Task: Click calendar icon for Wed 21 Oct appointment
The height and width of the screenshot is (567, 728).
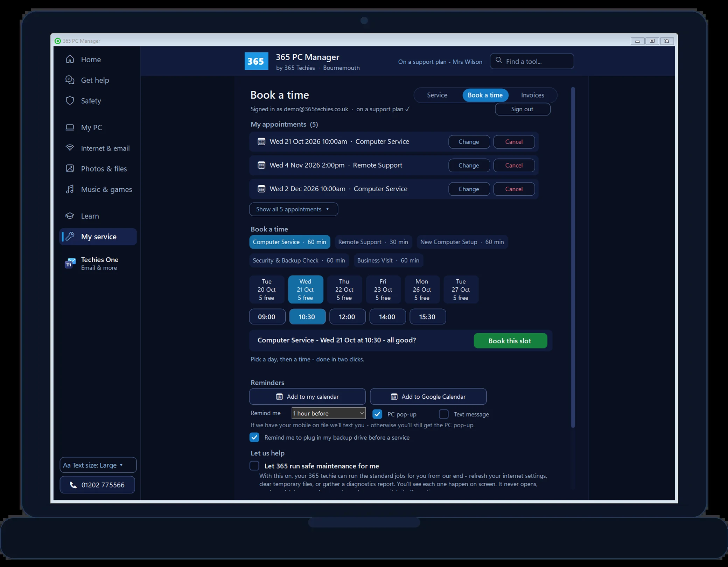Action: [261, 141]
